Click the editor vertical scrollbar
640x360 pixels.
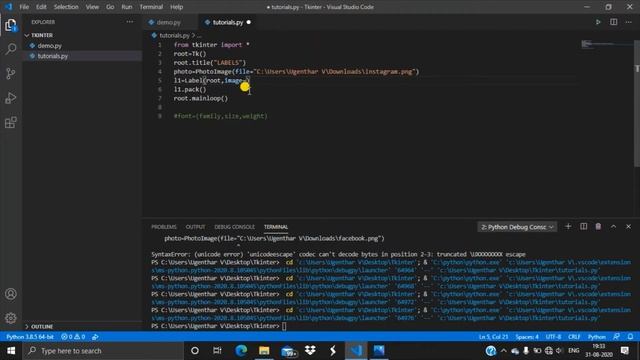637,102
